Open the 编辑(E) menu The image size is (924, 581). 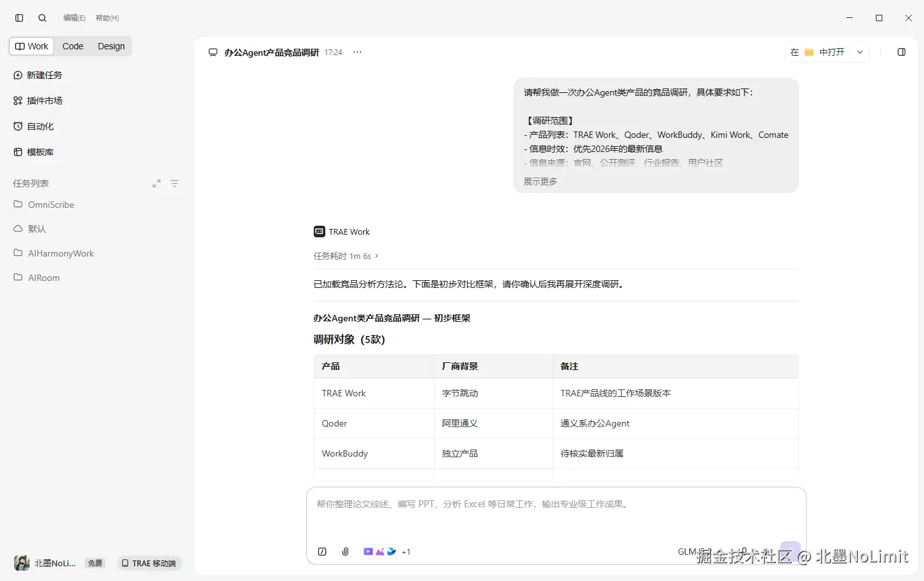pyautogui.click(x=74, y=18)
